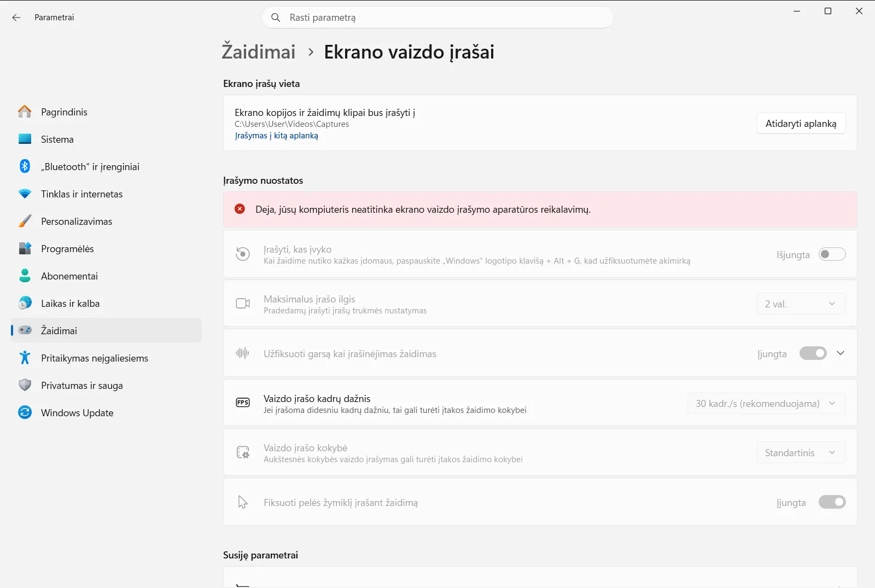Toggle the Įrašyti, kas įvyko switch

pos(832,254)
